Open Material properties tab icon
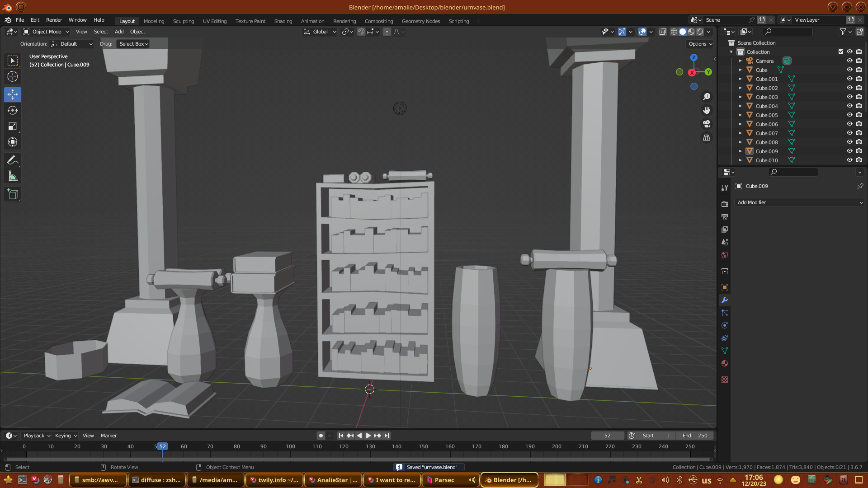This screenshot has width=868, height=488. pos(725,363)
